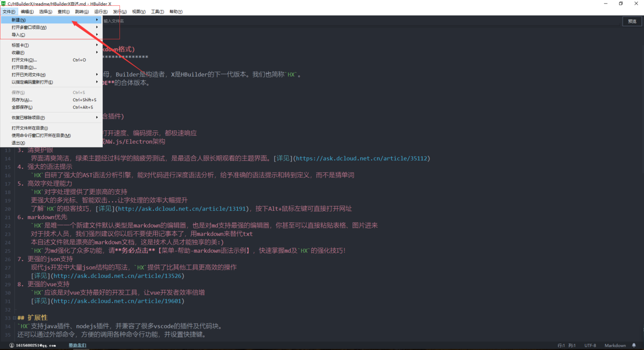Screen dimensions: 644x350
Task: Open the 发行(U) menu
Action: pos(119,11)
